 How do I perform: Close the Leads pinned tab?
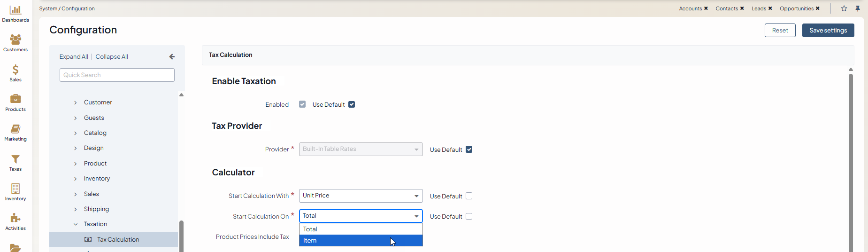click(x=770, y=8)
